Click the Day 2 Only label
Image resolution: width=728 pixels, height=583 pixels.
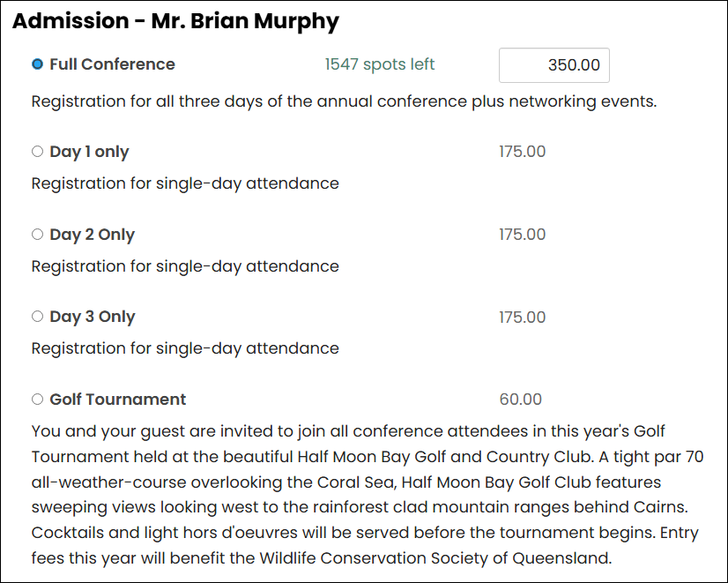click(92, 235)
